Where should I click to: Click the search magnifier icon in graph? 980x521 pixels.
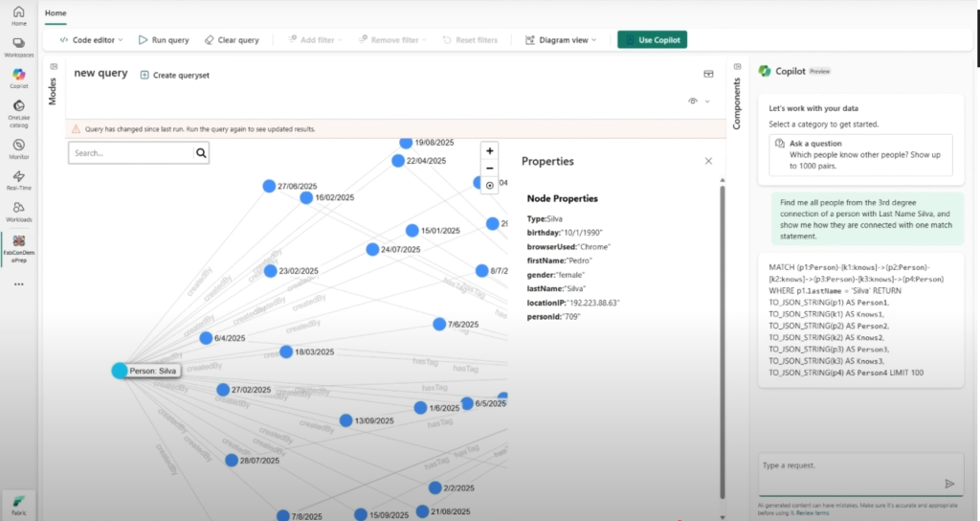[x=201, y=152]
